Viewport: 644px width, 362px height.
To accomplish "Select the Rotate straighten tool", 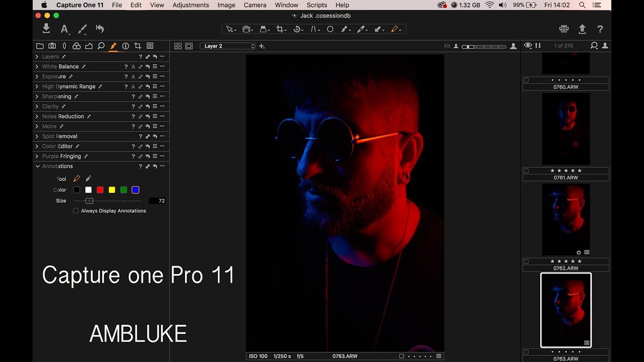I will point(297,29).
